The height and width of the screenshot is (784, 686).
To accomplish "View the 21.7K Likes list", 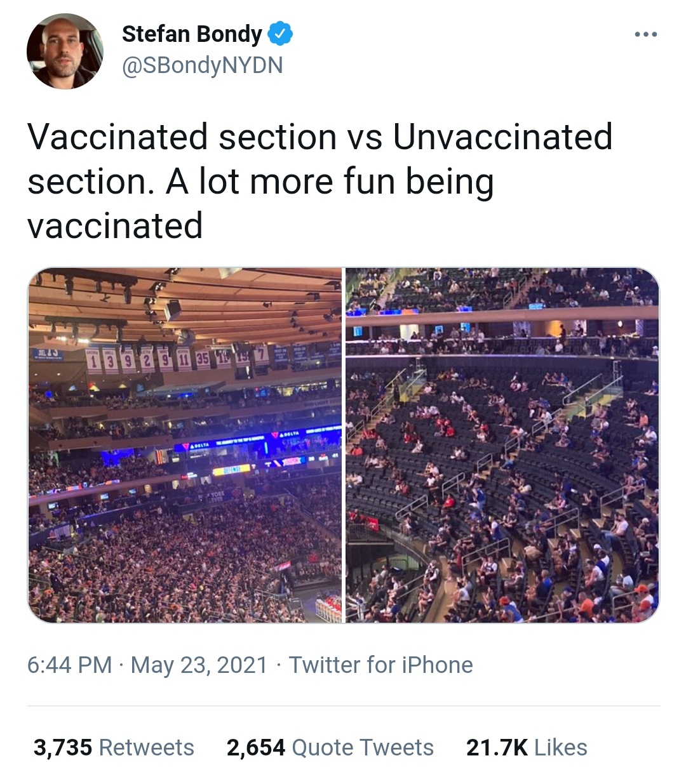I will (527, 747).
